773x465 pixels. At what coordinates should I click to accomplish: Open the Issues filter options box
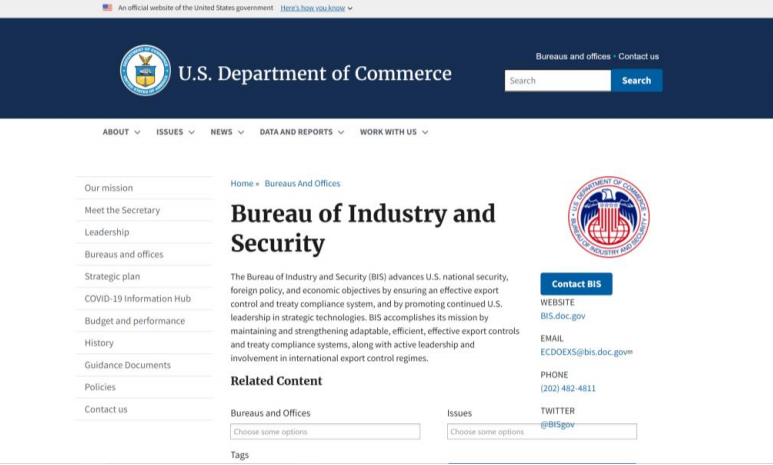pyautogui.click(x=542, y=431)
